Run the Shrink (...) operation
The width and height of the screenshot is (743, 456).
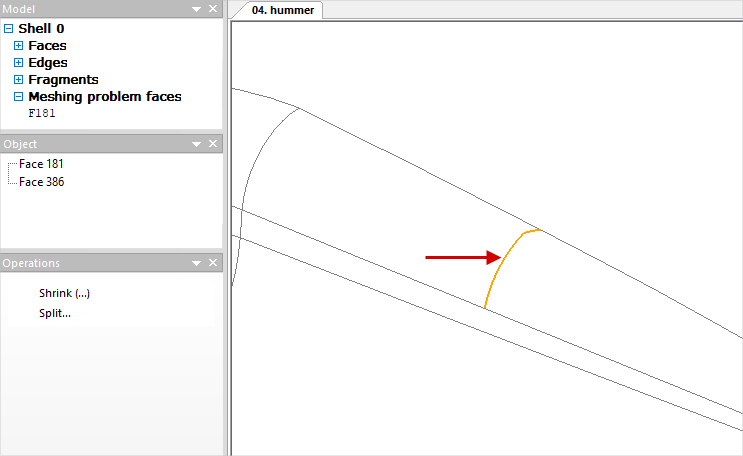coord(65,293)
